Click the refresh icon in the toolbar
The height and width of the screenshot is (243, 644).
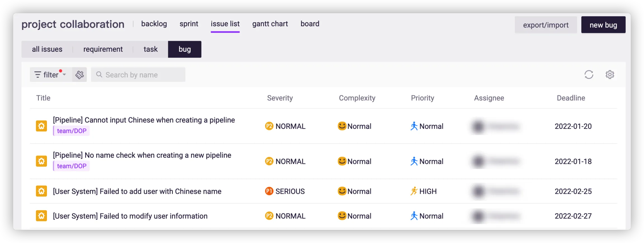[x=589, y=75]
